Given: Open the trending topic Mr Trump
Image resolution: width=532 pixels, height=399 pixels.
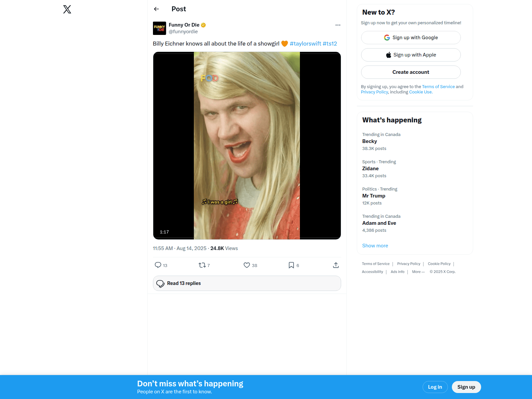Looking at the screenshot, I should pyautogui.click(x=415, y=196).
